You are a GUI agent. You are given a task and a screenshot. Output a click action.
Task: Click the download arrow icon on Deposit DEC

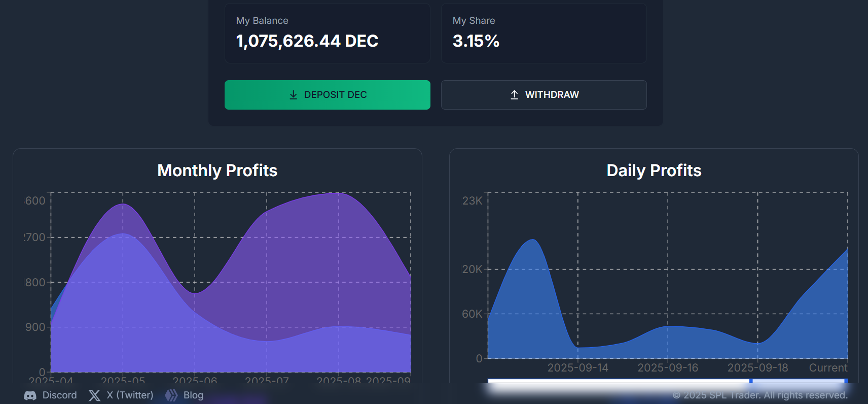point(293,95)
